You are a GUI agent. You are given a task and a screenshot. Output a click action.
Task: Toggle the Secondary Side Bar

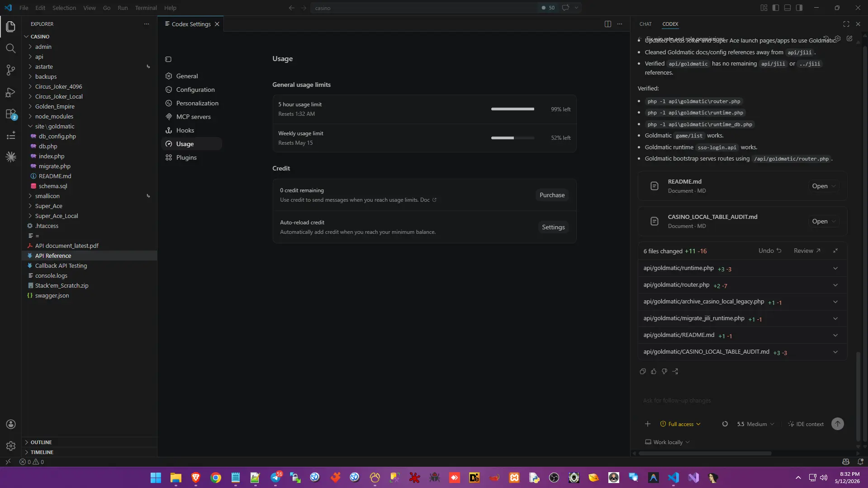799,8
